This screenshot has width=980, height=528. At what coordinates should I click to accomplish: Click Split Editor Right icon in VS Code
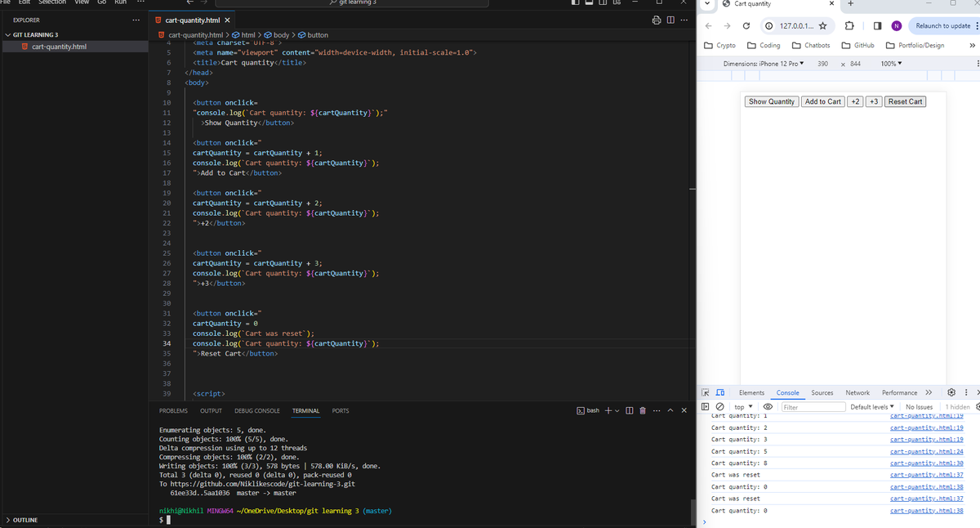[671, 20]
